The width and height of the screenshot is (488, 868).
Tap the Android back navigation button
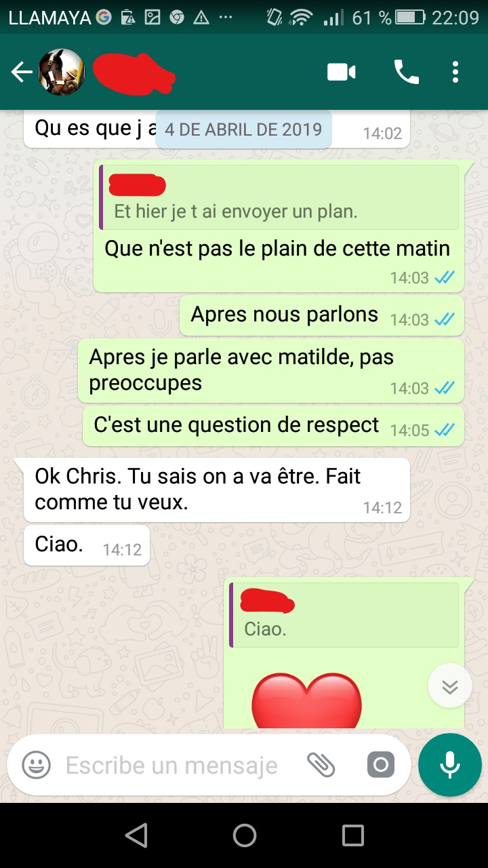[x=136, y=835]
